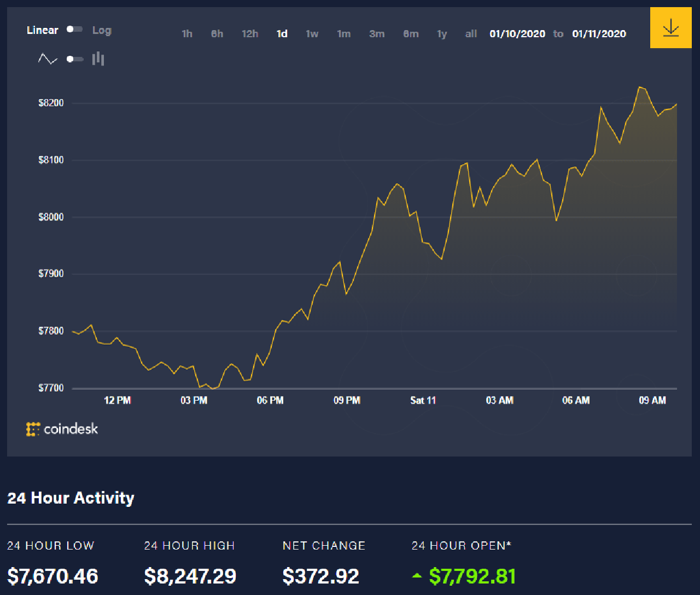Select the 1w time range

pos(312,34)
